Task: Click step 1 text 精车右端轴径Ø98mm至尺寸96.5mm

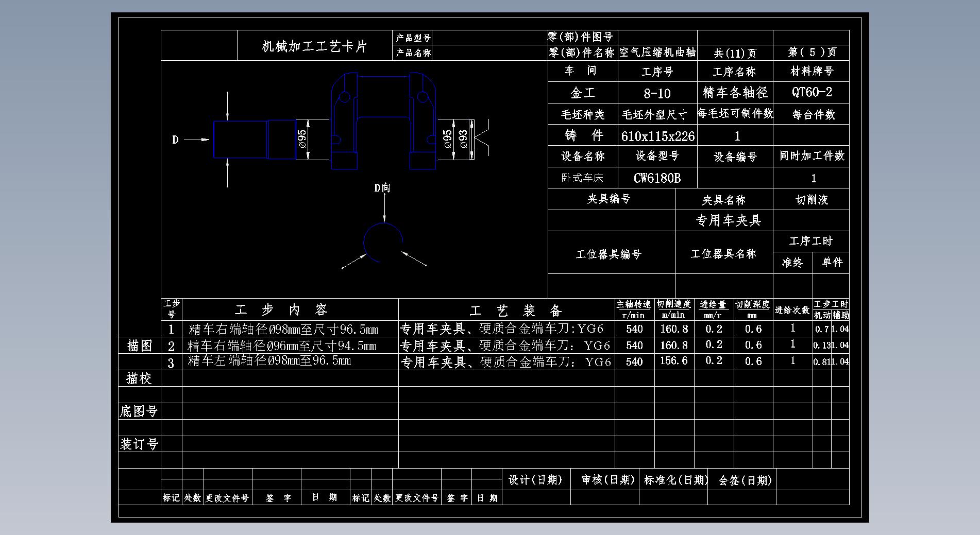Action: [x=283, y=329]
